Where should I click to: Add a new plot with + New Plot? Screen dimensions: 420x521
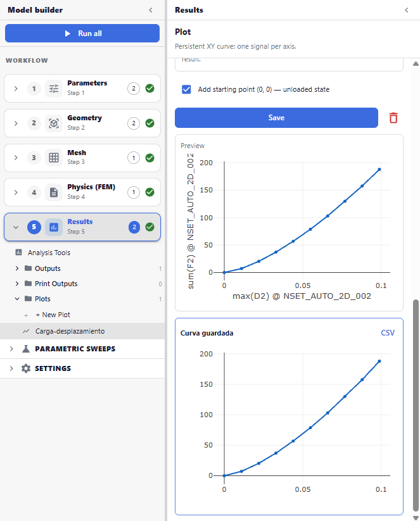[53, 315]
